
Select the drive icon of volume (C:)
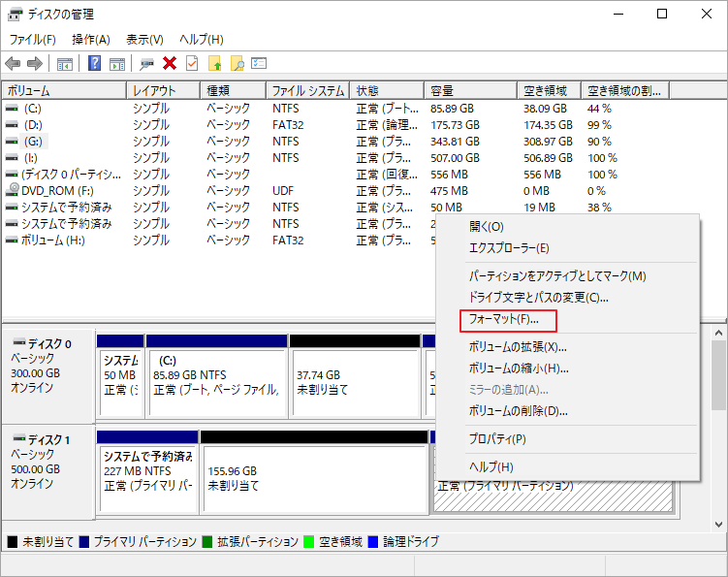click(12, 109)
